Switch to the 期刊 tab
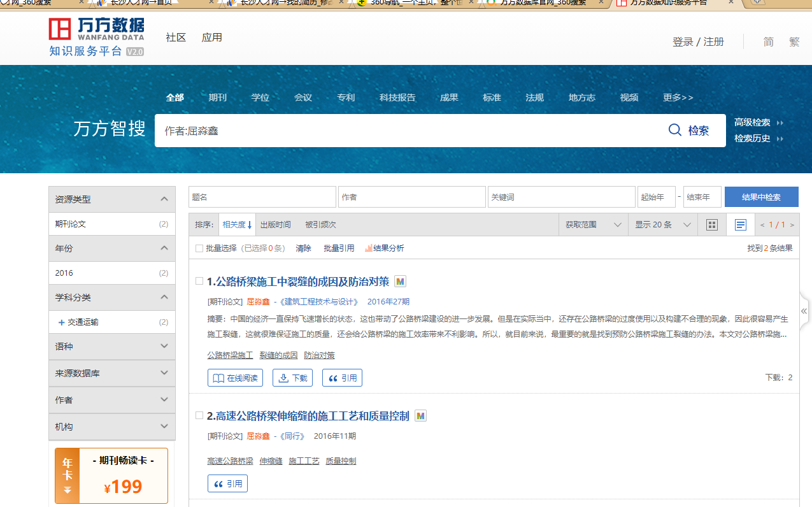This screenshot has width=812, height=507. tap(217, 97)
